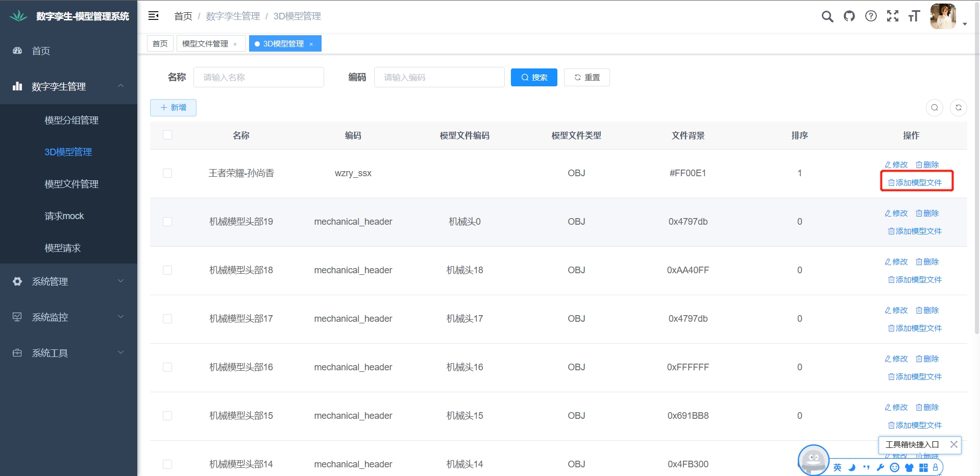Open 模型分组管理 in the sidebar

pyautogui.click(x=71, y=120)
